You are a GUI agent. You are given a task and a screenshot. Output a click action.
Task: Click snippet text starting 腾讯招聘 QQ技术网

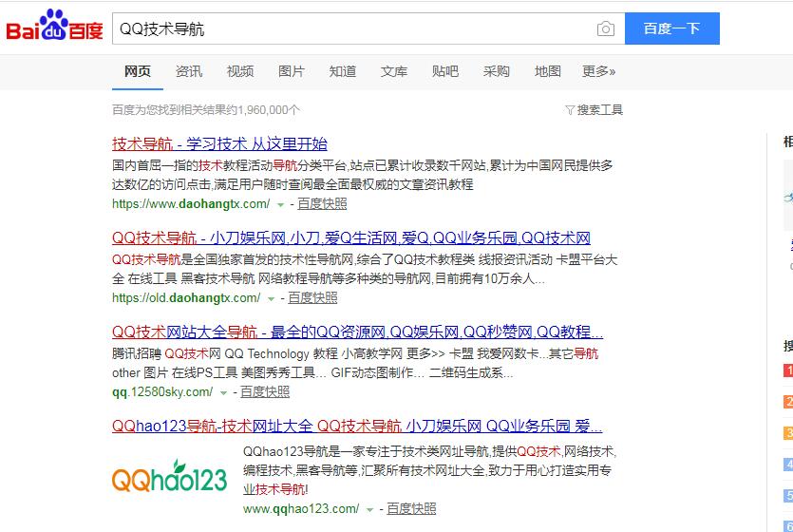pos(355,363)
